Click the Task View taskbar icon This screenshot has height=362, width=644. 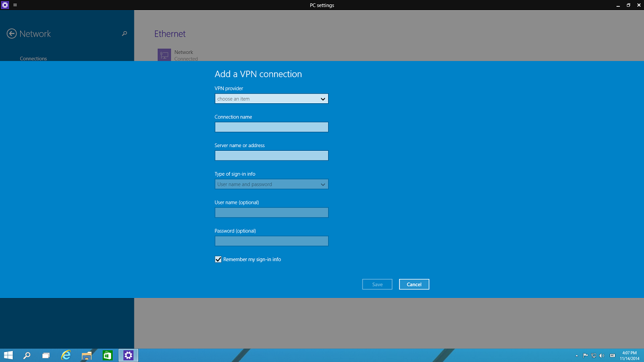(46, 356)
